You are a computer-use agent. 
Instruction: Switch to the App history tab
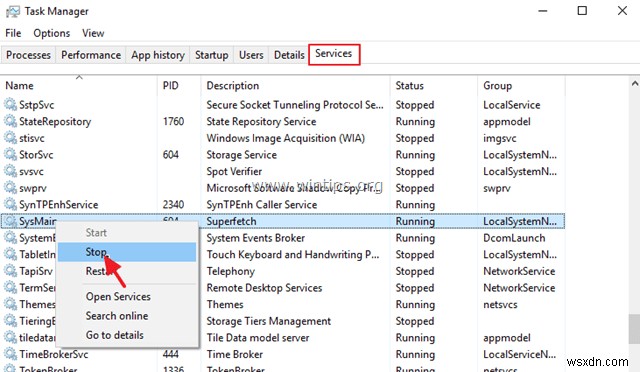(x=158, y=55)
